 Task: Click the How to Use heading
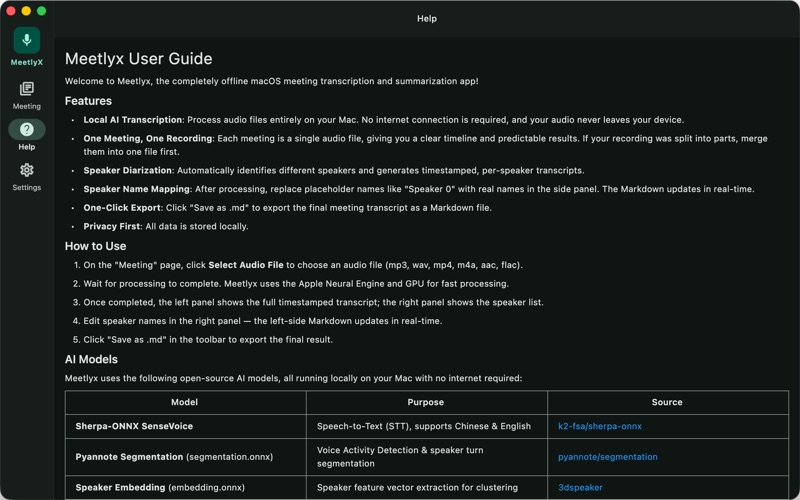(x=95, y=246)
